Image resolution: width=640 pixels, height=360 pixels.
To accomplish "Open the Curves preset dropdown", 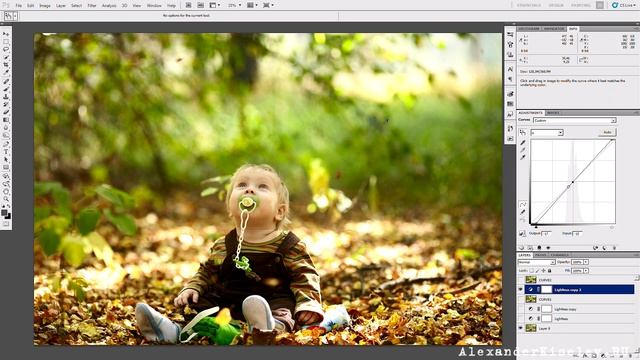I will point(575,120).
